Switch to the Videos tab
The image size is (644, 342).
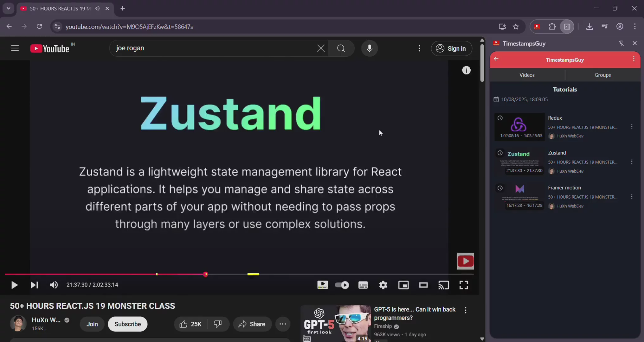527,75
